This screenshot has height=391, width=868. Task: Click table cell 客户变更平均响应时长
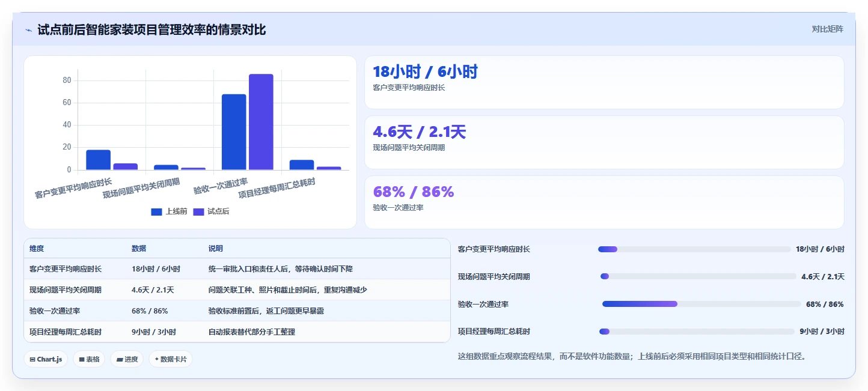click(x=66, y=269)
